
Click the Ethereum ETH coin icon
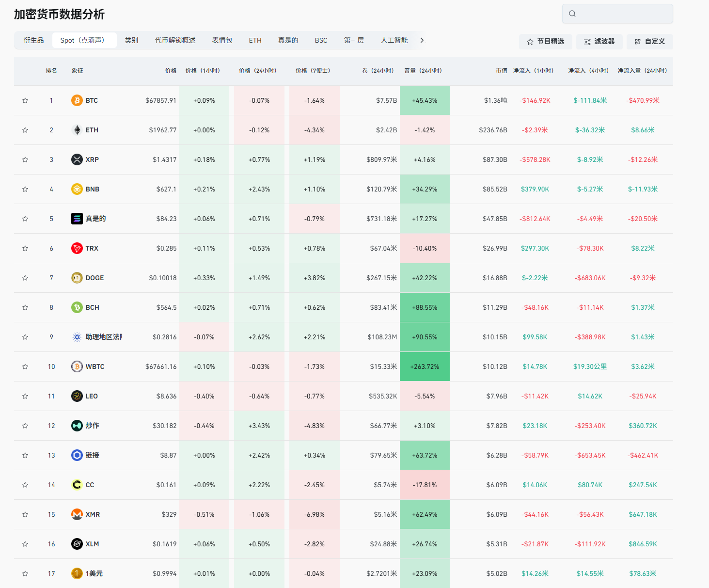pyautogui.click(x=77, y=130)
